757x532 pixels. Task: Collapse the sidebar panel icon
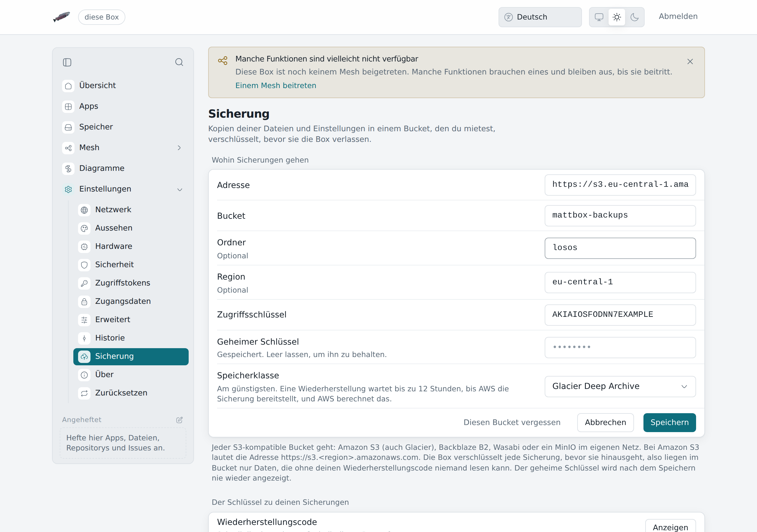pos(67,62)
